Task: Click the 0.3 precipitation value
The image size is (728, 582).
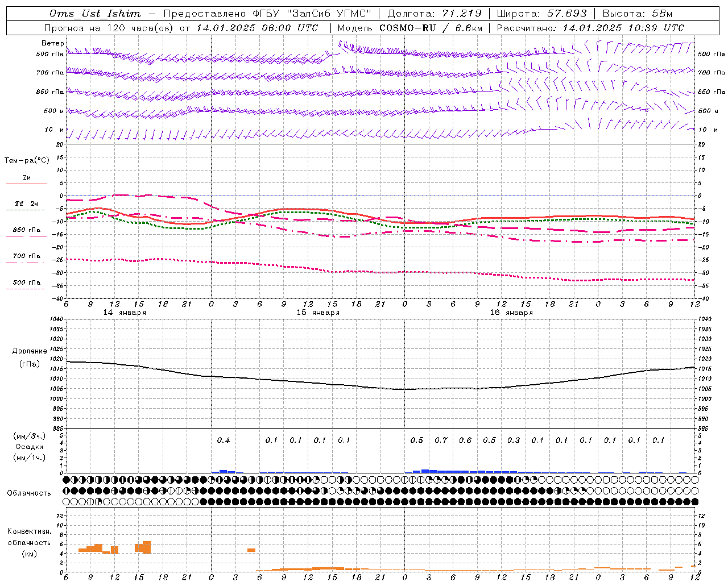Action: [514, 440]
